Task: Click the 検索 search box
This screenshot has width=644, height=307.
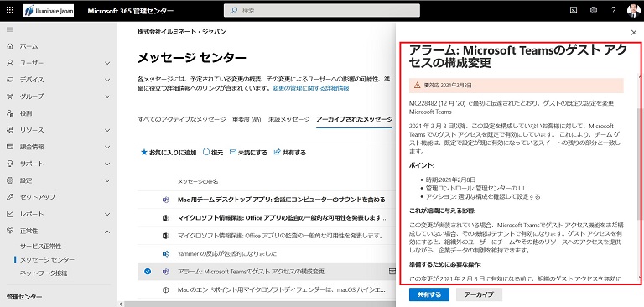Action: tap(322, 11)
